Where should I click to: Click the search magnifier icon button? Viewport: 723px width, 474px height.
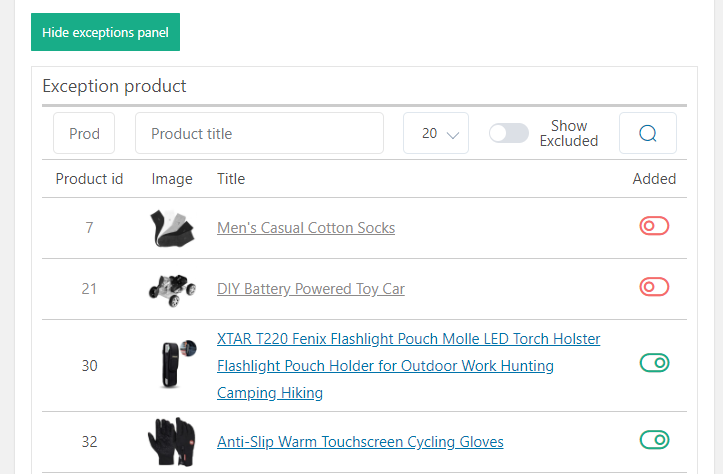[x=647, y=133]
